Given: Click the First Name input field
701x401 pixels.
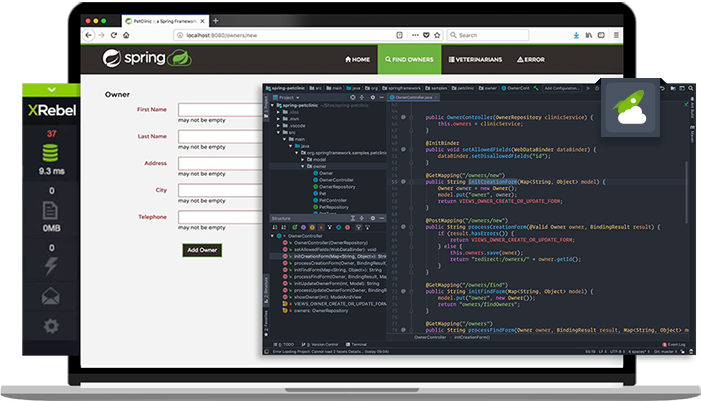Looking at the screenshot, I should [220, 110].
